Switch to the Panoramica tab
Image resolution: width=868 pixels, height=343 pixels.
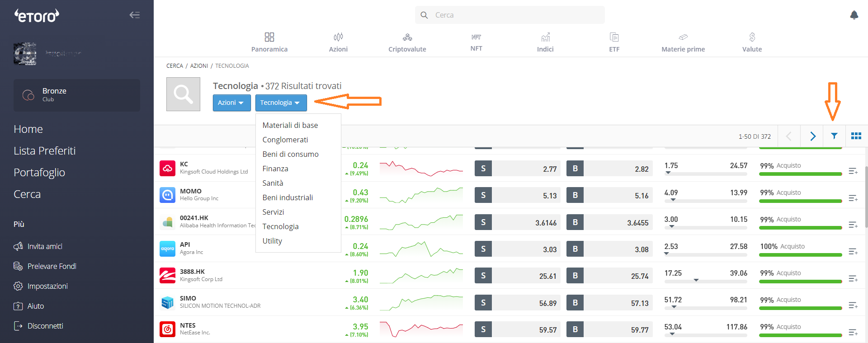click(x=269, y=42)
